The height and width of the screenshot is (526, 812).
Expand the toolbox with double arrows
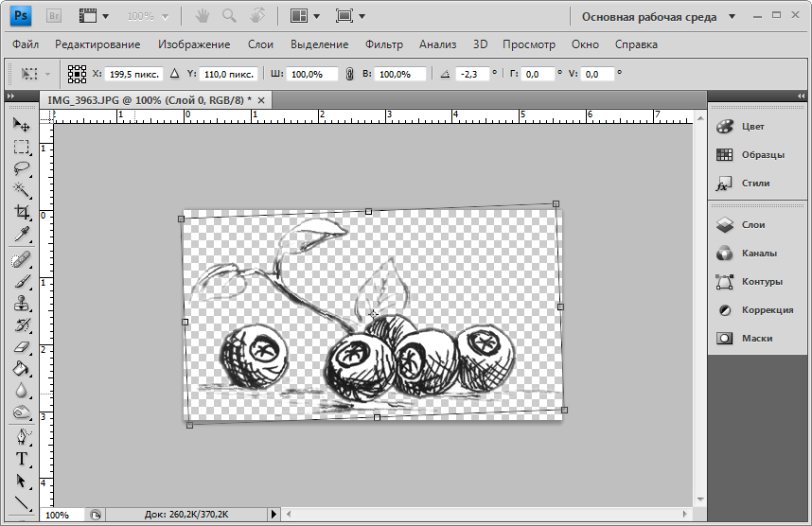pos(10,96)
